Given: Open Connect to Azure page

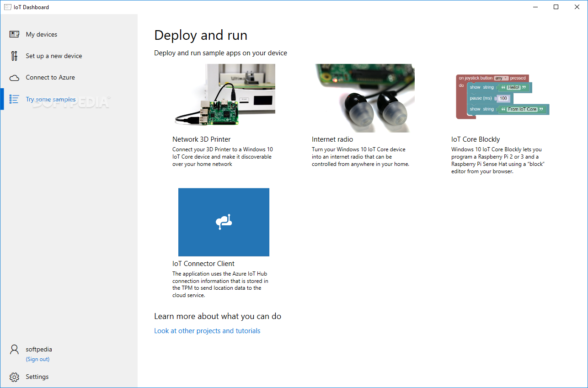Looking at the screenshot, I should coord(69,77).
